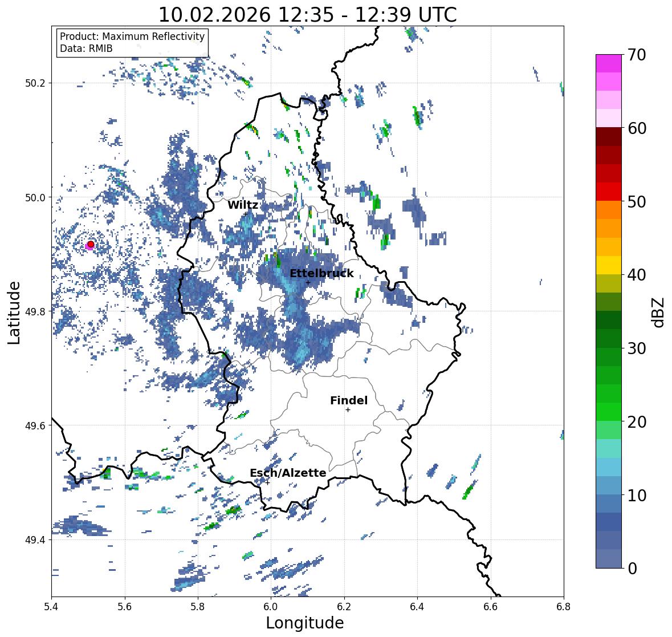Image resolution: width=672 pixels, height=637 pixels.
Task: Click the plus marker below Ettelbruck label
Action: [308, 282]
